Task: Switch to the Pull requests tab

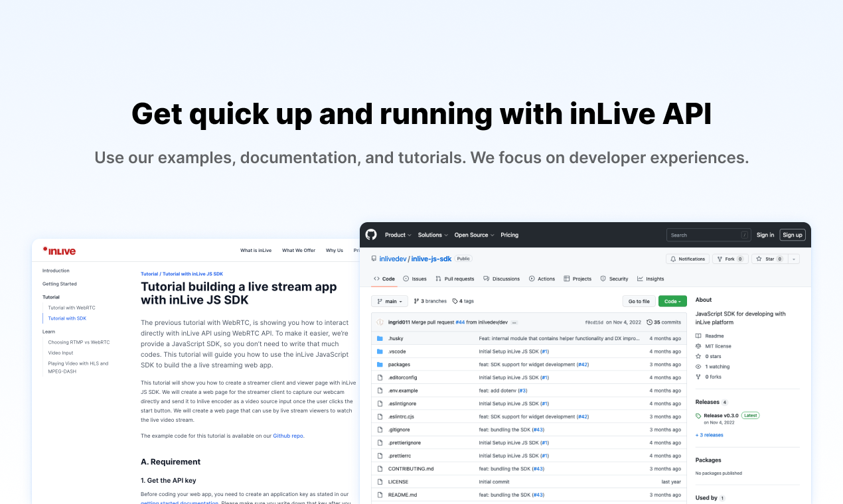Action: (455, 279)
